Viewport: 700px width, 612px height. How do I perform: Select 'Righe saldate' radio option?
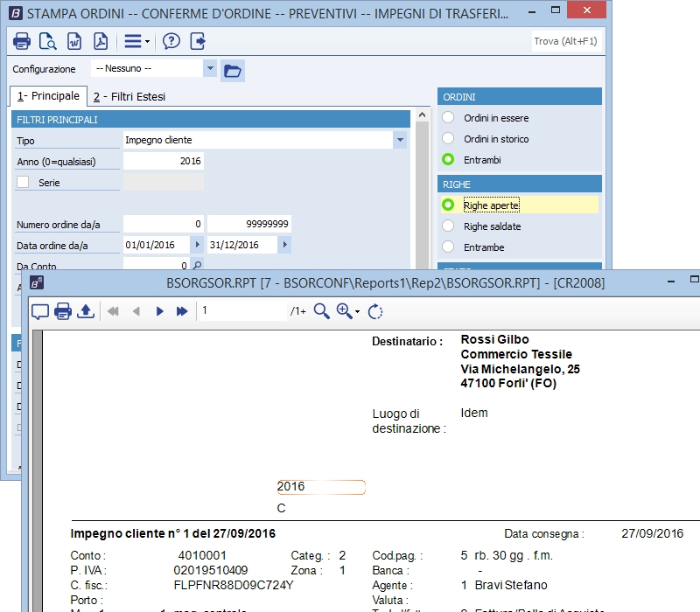coord(449,226)
